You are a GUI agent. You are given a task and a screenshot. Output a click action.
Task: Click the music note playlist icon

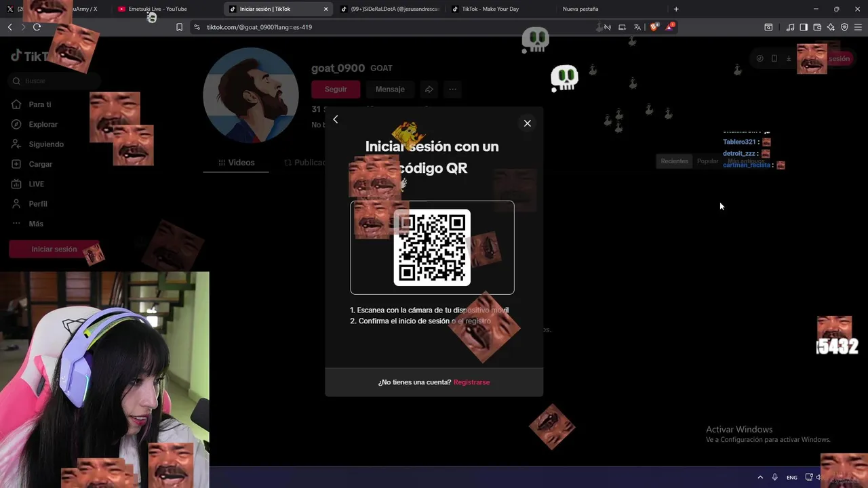pyautogui.click(x=790, y=27)
